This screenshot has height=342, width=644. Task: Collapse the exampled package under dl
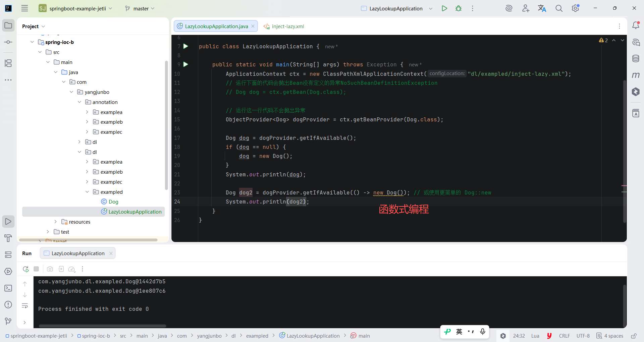tap(87, 192)
